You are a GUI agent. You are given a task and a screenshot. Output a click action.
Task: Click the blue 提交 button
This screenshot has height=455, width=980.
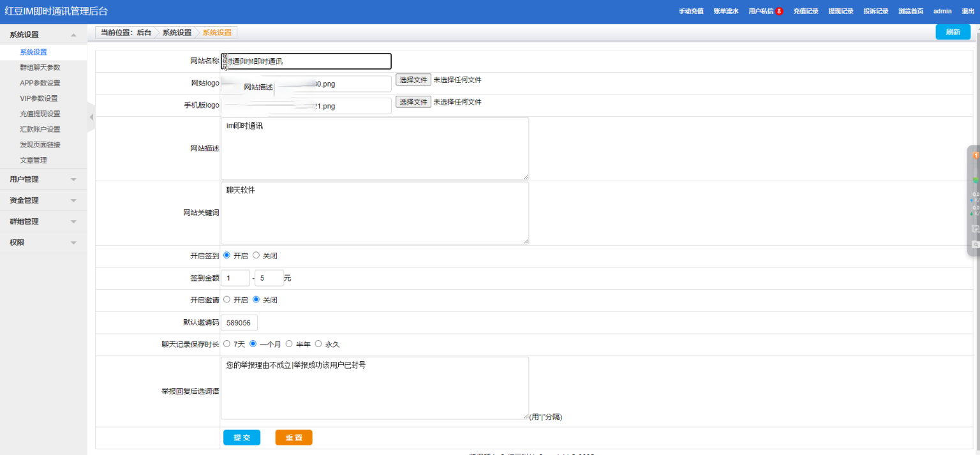pos(242,438)
